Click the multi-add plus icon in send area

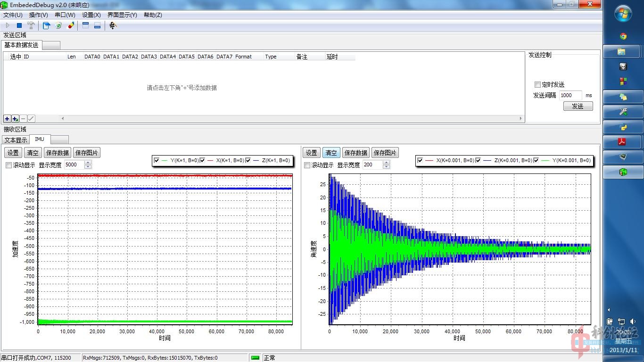click(15, 119)
